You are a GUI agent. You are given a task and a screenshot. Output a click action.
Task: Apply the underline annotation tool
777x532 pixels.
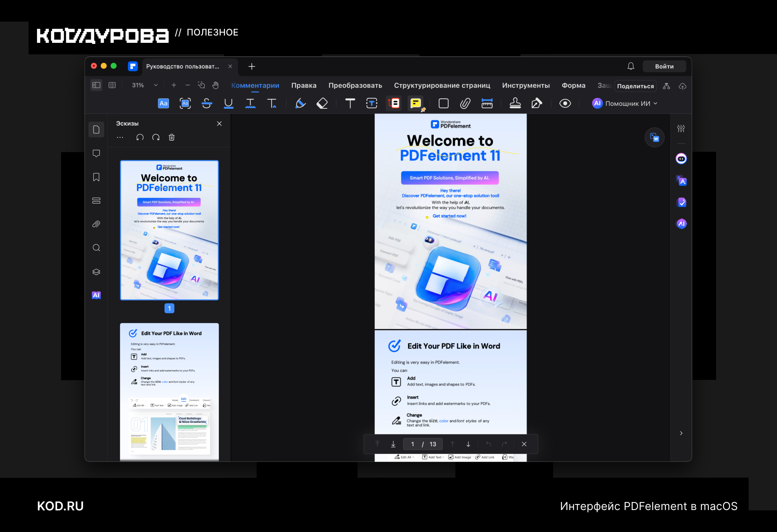(x=228, y=104)
